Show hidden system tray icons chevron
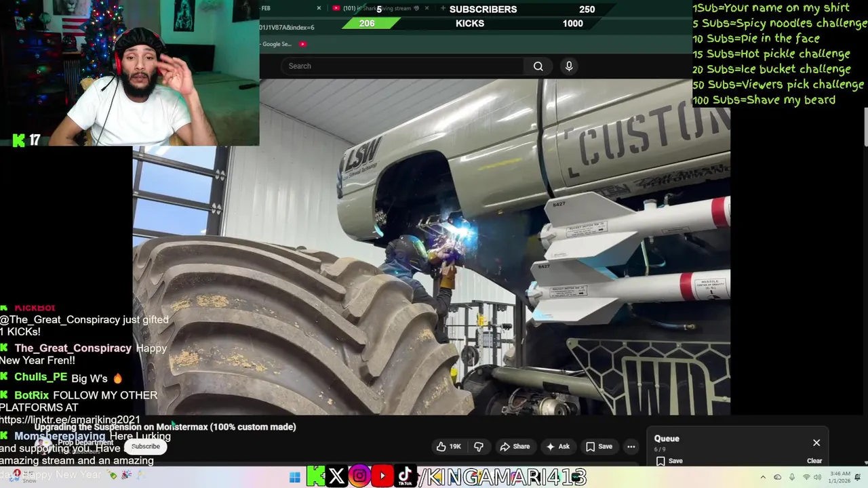This screenshot has width=868, height=488. (x=763, y=477)
